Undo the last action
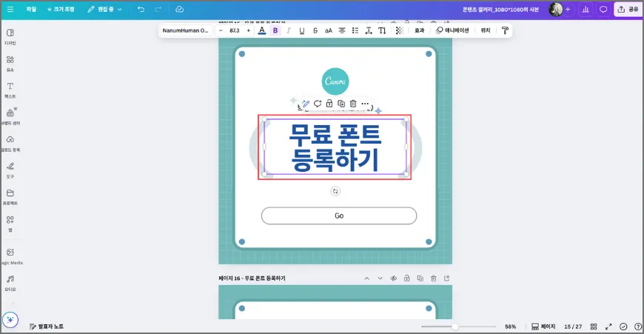644x334 pixels. coord(141,9)
